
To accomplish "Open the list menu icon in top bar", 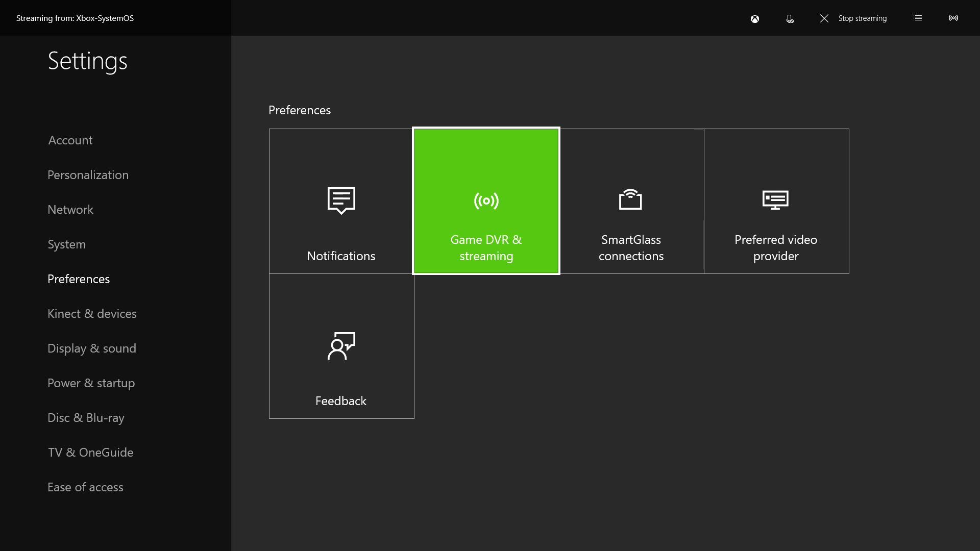I will coord(918,18).
